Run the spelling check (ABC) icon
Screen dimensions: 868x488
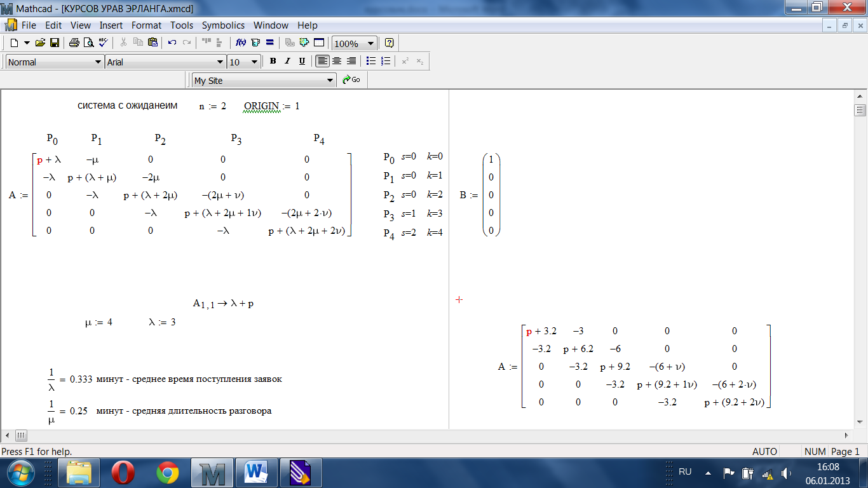103,43
